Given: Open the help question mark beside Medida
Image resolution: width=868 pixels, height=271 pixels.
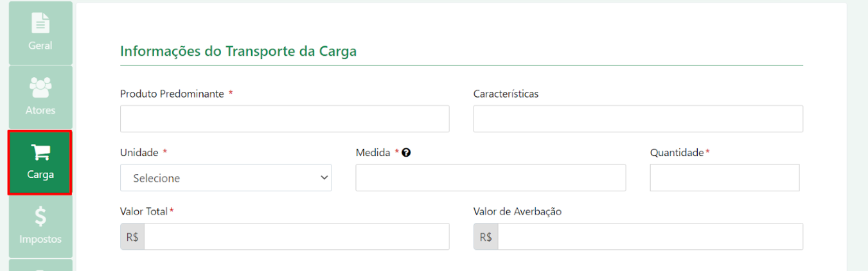Looking at the screenshot, I should click(406, 153).
